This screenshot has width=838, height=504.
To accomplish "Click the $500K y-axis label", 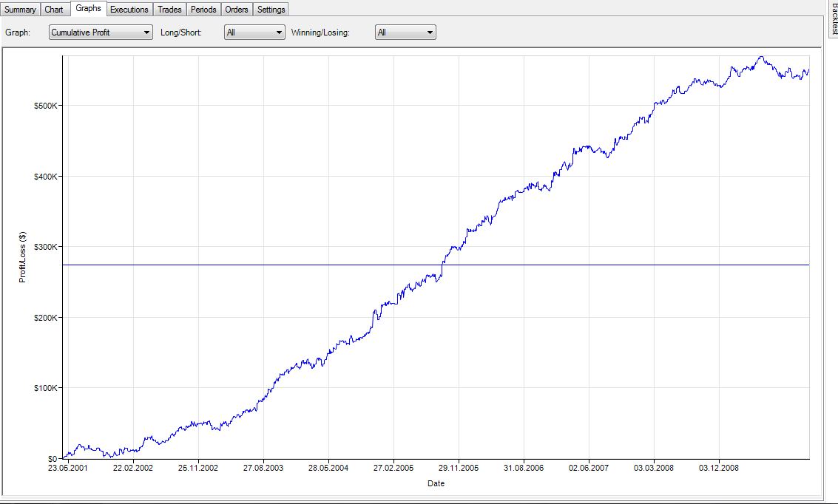I will [46, 106].
